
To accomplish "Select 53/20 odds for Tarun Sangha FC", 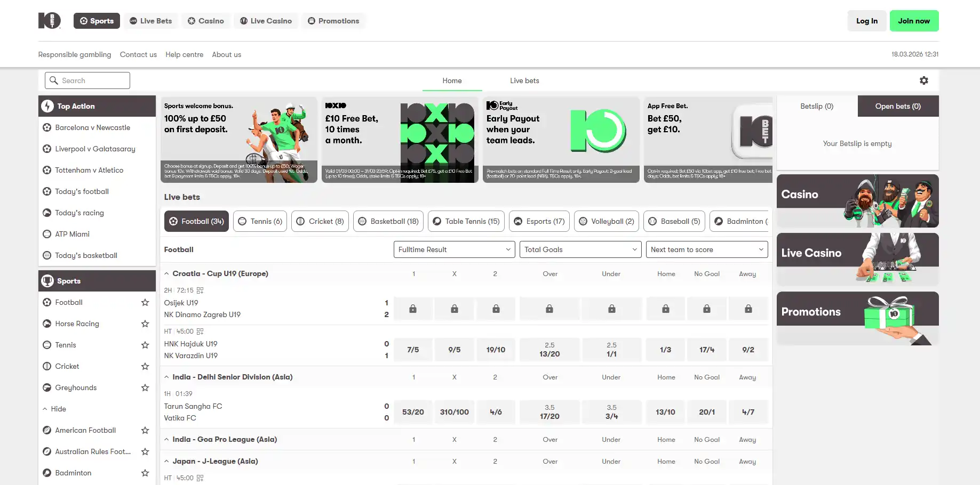I will point(413,412).
